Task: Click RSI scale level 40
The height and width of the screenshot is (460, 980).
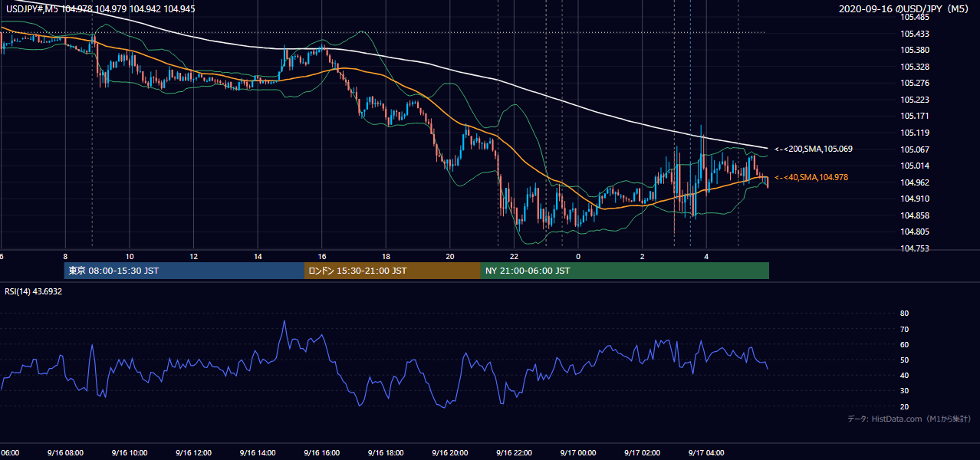Action: coord(904,375)
